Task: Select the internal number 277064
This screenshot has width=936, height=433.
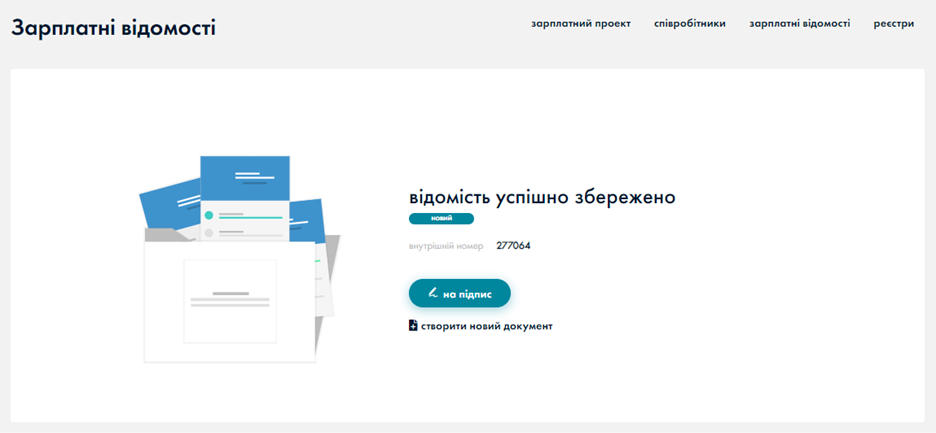Action: pyautogui.click(x=513, y=245)
